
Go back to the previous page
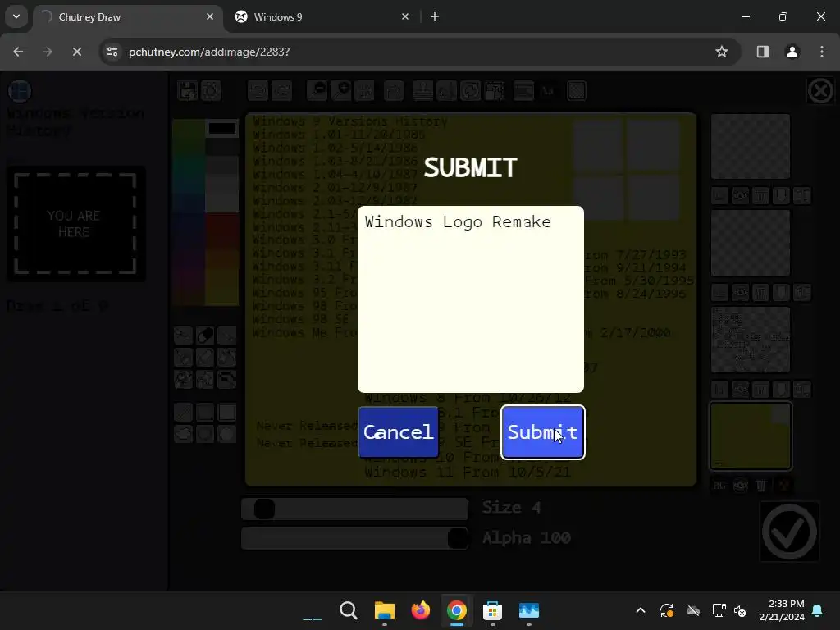pos(18,52)
